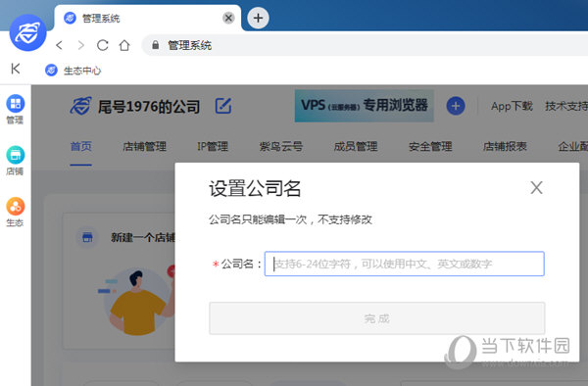
Task: Go forward to next page
Action: pyautogui.click(x=80, y=45)
